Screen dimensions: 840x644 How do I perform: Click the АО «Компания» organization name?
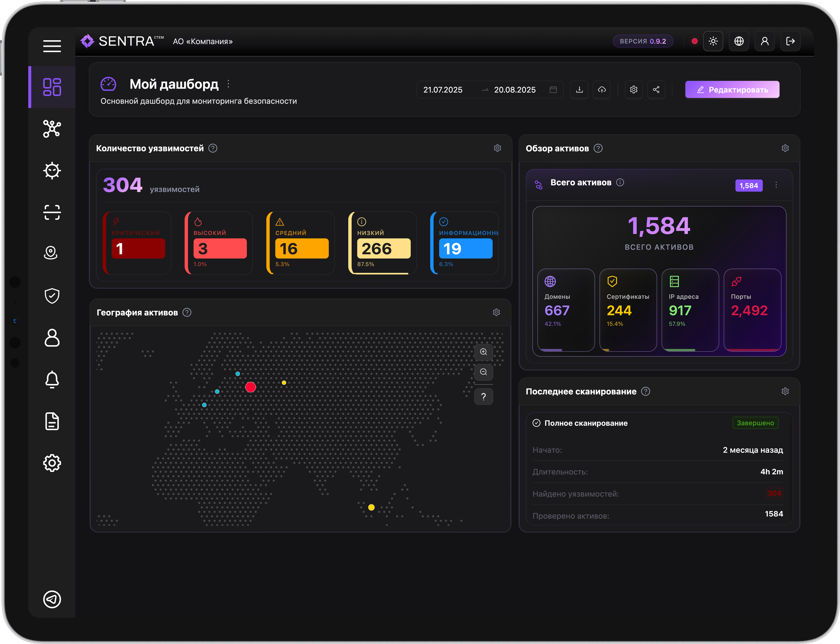pos(203,41)
